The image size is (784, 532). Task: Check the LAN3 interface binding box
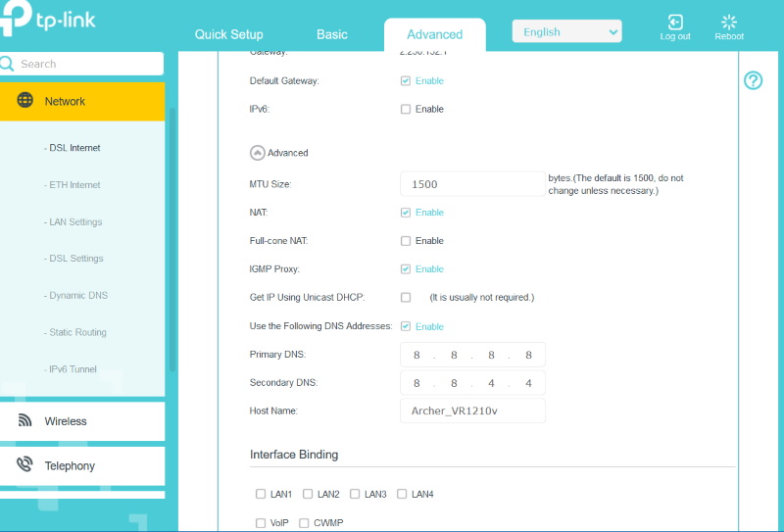(355, 494)
